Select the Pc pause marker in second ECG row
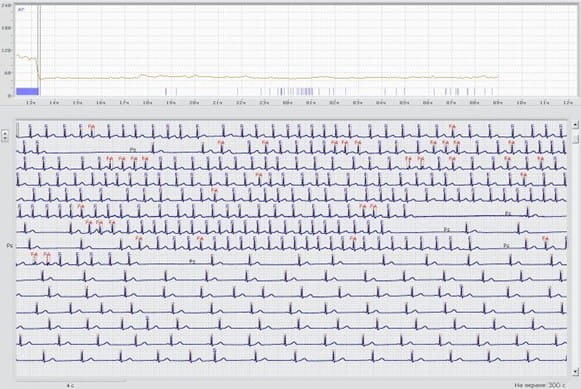581x389 pixels. click(133, 149)
